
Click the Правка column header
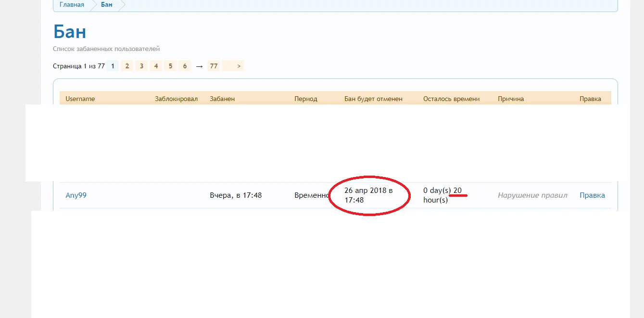pos(591,98)
